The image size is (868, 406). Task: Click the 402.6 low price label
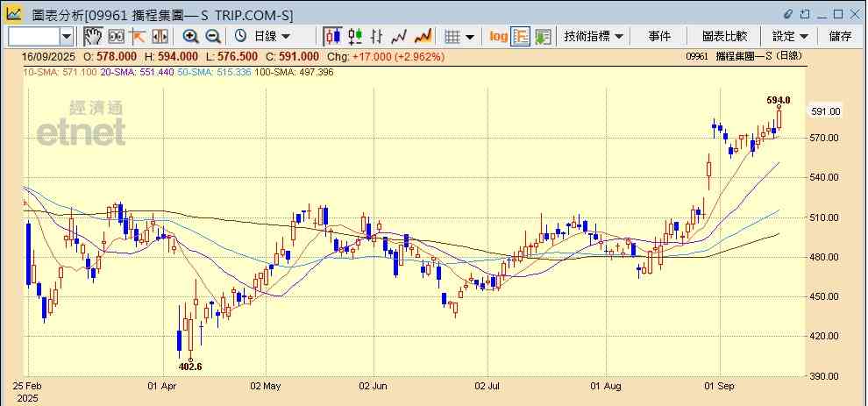(191, 367)
